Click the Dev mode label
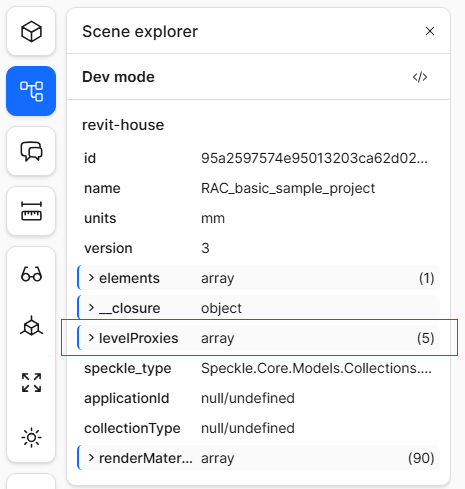Image resolution: width=465 pixels, height=489 pixels. [118, 77]
